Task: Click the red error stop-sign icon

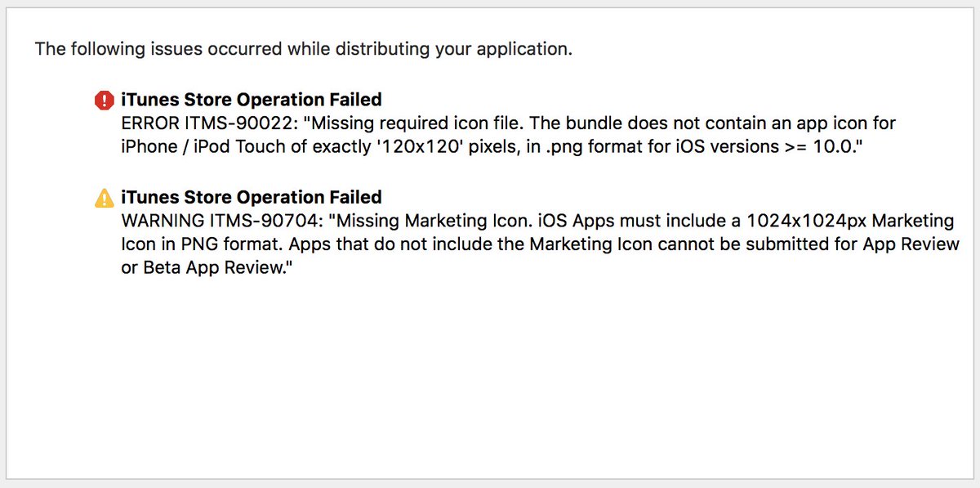Action: (105, 101)
